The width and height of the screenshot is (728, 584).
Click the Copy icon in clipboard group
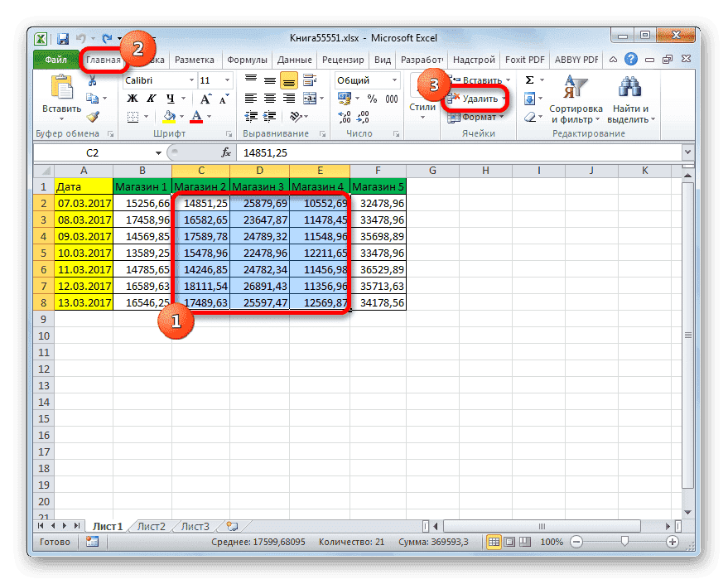94,98
